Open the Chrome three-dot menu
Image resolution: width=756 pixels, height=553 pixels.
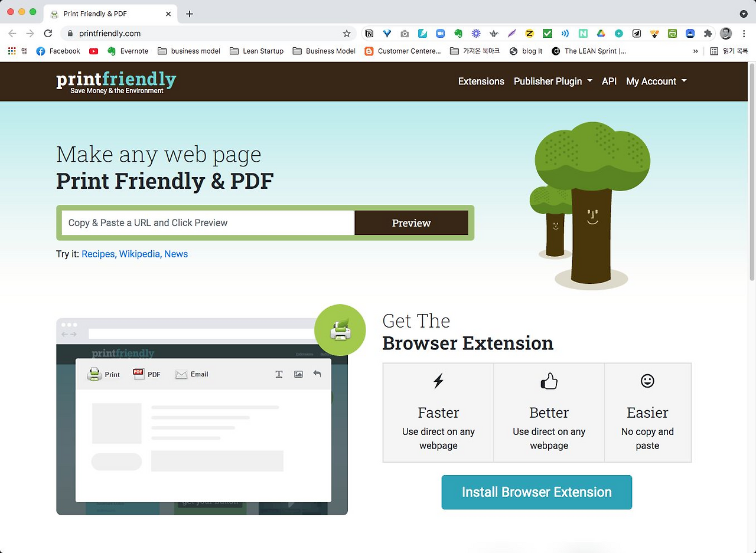point(744,34)
